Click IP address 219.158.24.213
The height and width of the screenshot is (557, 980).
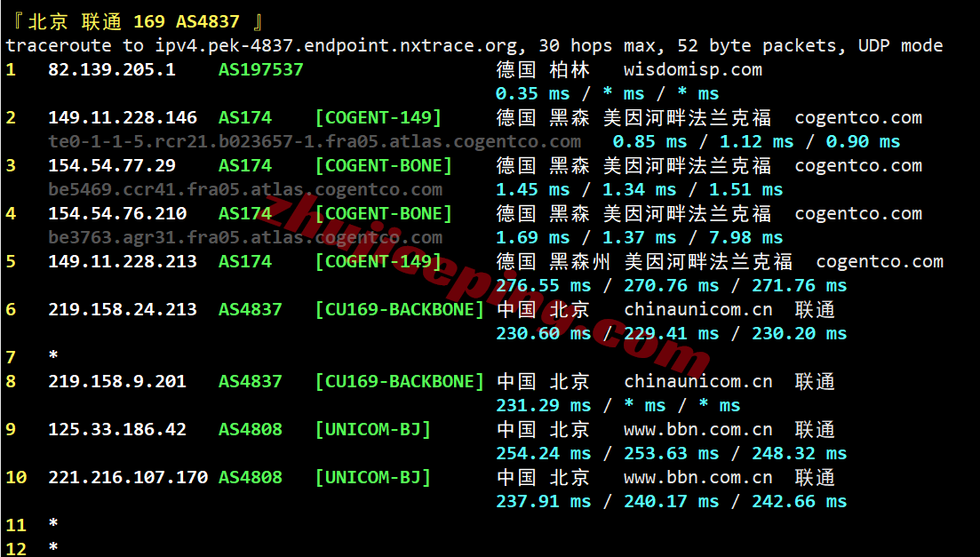pyautogui.click(x=123, y=309)
